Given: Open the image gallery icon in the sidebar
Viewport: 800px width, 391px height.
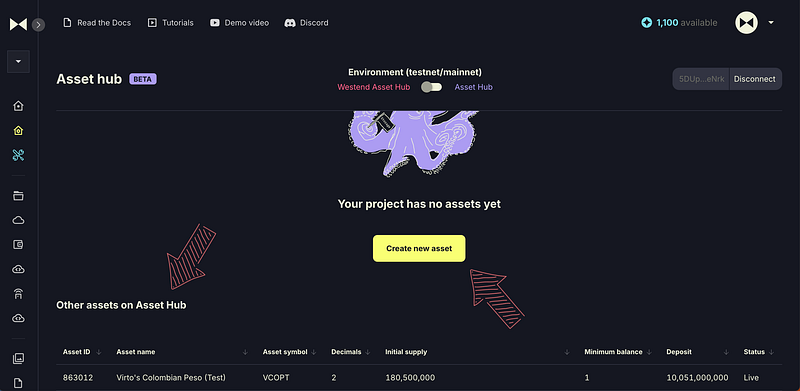Looking at the screenshot, I should pyautogui.click(x=18, y=358).
